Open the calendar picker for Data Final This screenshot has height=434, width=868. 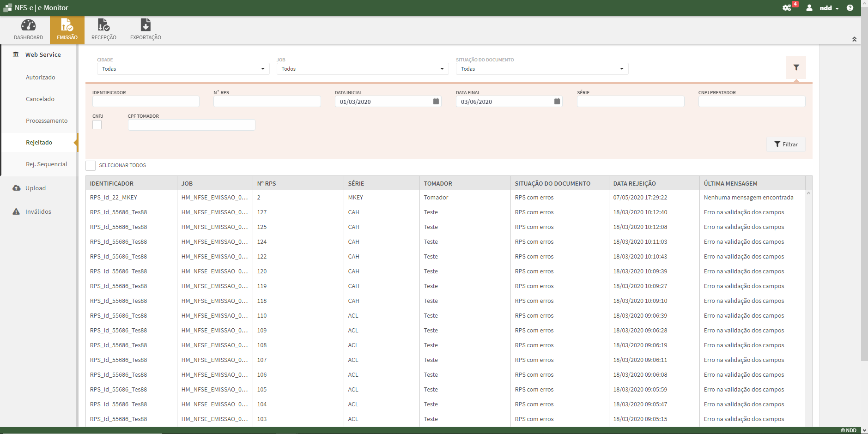tap(557, 101)
